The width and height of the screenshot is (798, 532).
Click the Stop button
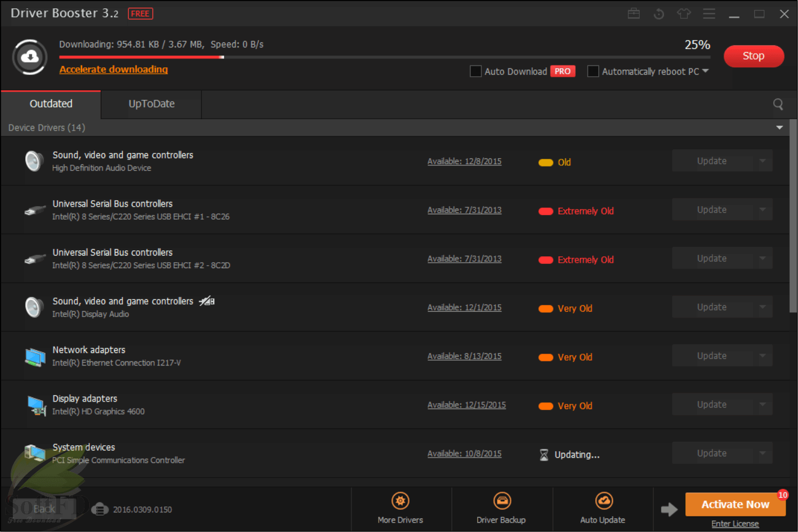[754, 56]
